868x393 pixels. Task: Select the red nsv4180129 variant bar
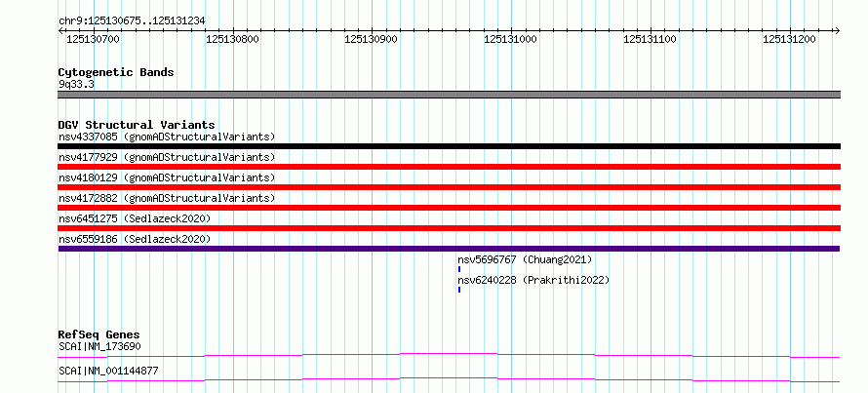(449, 187)
